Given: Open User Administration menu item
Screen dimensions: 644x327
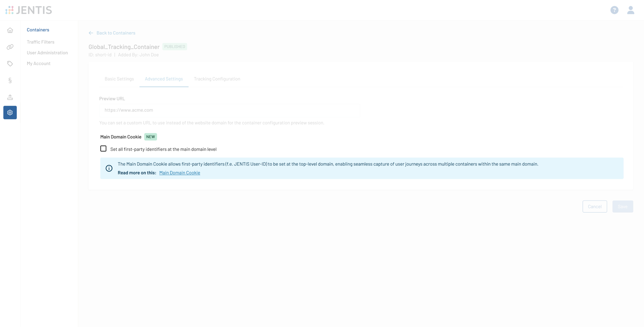Looking at the screenshot, I should (x=47, y=53).
